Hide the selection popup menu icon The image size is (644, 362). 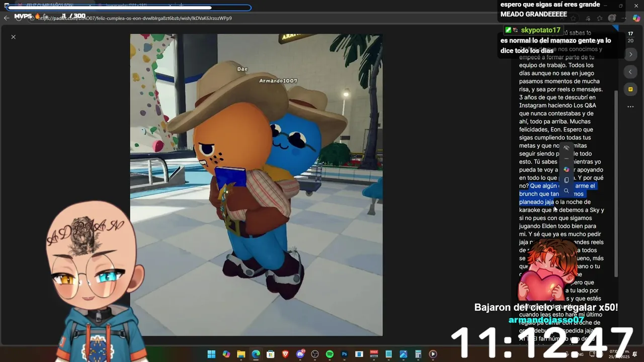567,148
